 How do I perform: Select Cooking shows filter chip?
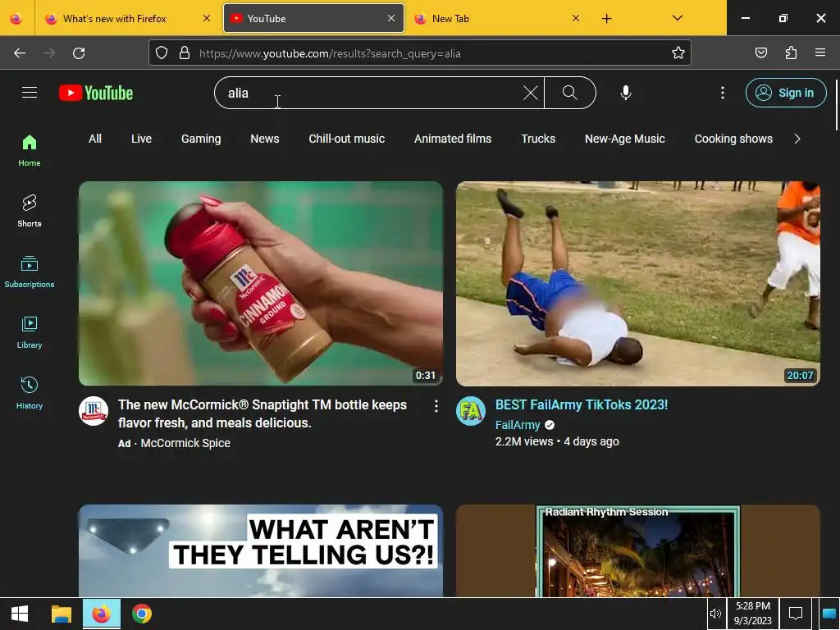pos(733,139)
